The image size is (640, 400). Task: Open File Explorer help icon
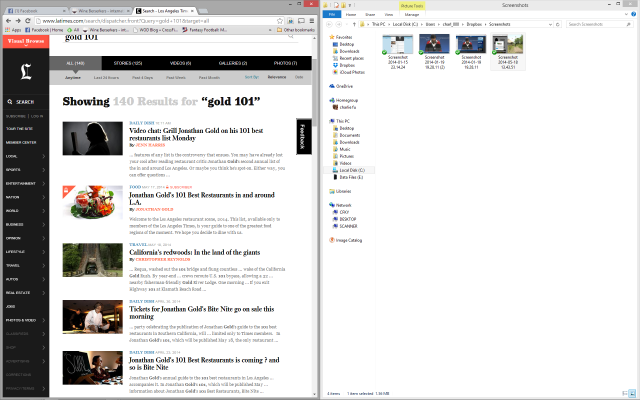(x=633, y=14)
